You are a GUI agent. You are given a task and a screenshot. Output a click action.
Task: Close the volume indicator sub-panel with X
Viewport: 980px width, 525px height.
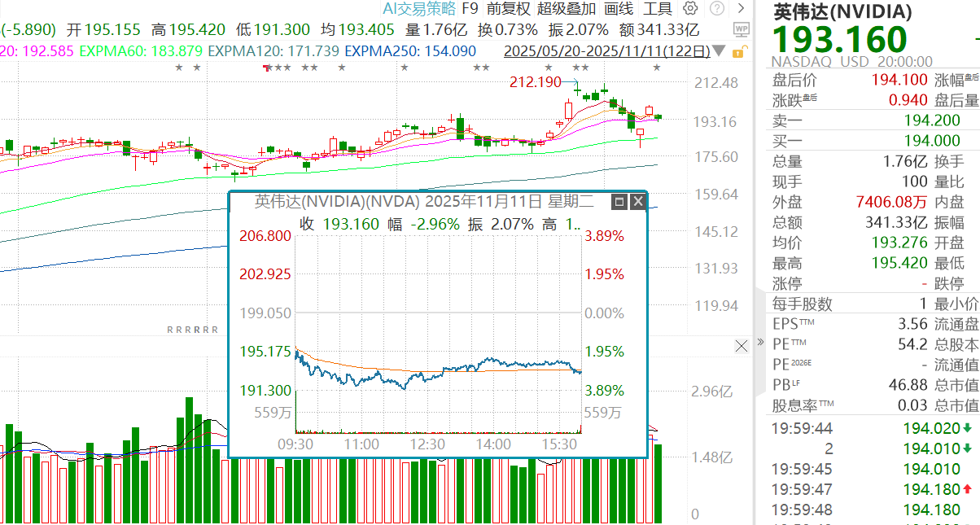[742, 346]
